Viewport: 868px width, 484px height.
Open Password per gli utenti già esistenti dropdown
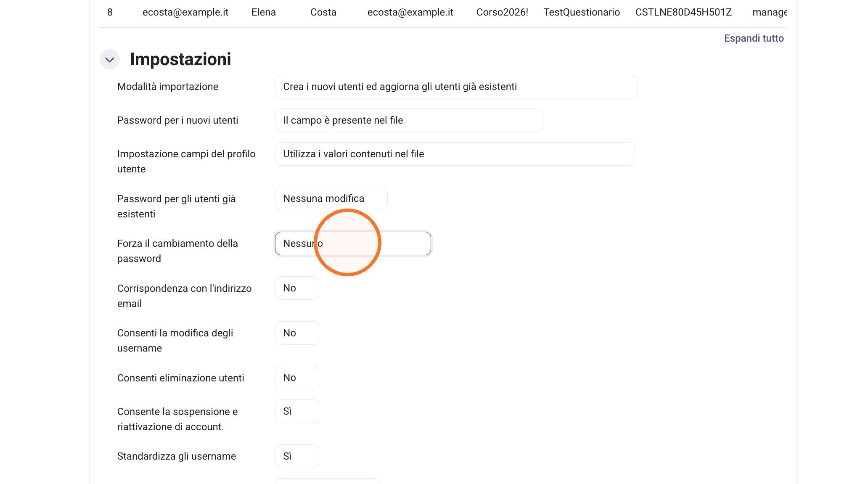tap(331, 198)
